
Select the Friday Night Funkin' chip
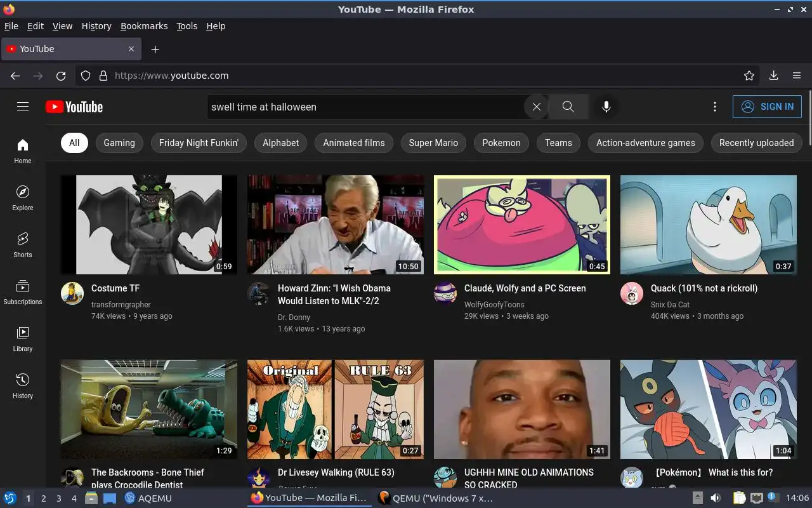pos(199,143)
